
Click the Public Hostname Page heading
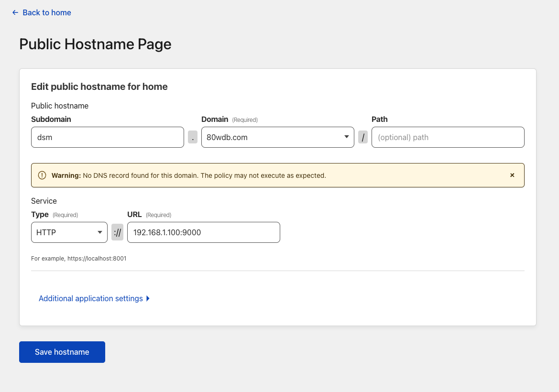coord(95,44)
